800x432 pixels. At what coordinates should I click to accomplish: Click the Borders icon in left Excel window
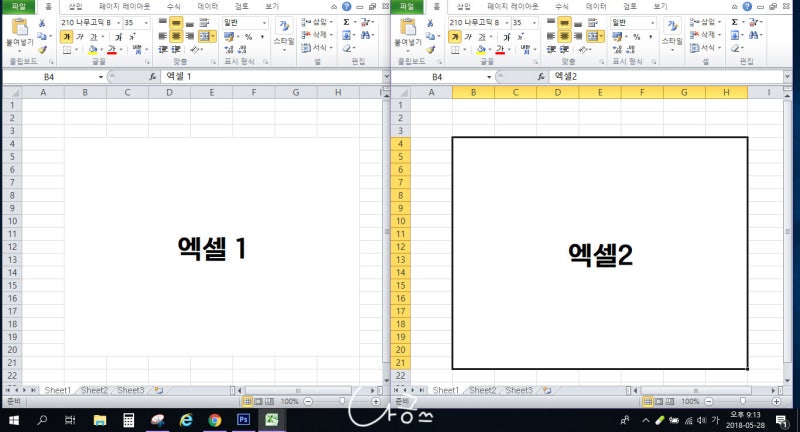point(67,50)
